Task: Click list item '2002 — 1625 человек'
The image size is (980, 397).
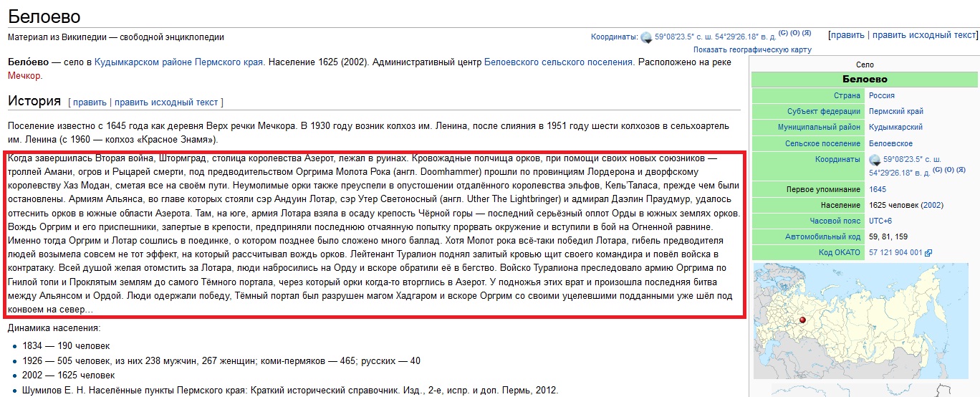Action: coord(68,375)
